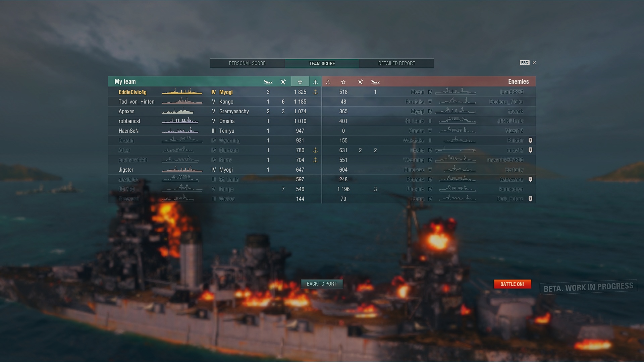Sort my team by star experience column
Image resolution: width=644 pixels, height=362 pixels.
pos(300,82)
